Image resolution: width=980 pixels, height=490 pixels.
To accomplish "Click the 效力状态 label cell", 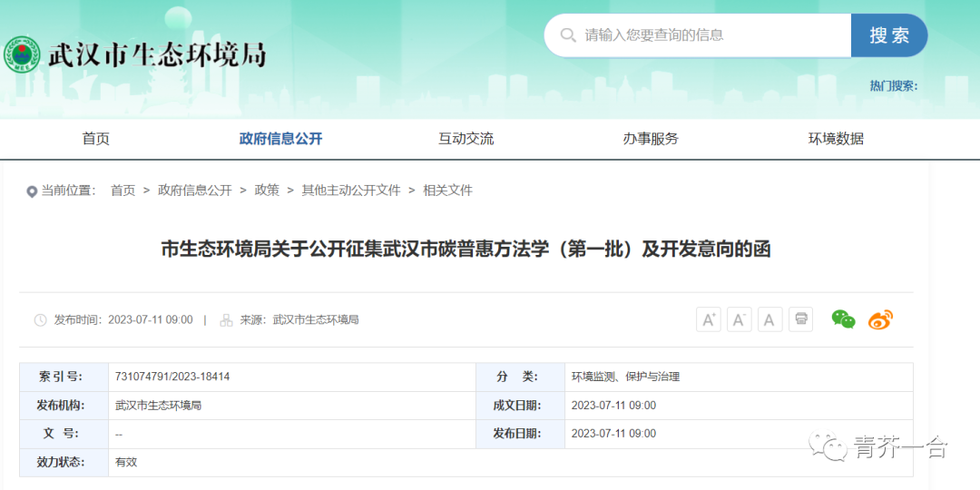I will pyautogui.click(x=64, y=463).
